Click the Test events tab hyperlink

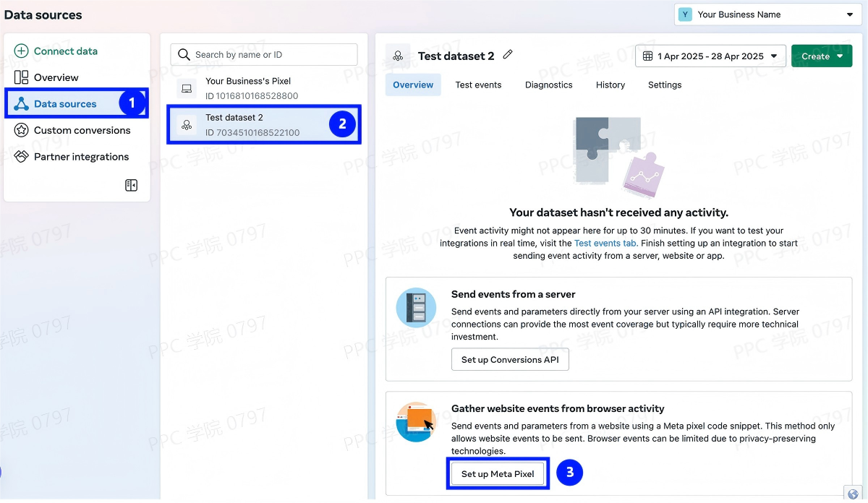coord(605,244)
